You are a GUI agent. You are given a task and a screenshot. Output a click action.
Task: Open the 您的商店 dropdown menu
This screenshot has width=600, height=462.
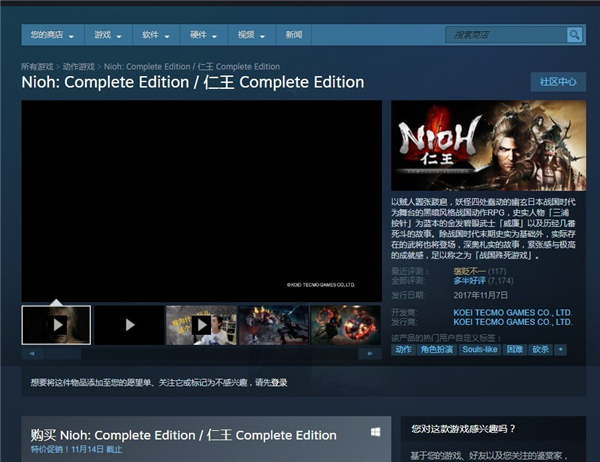tap(52, 35)
